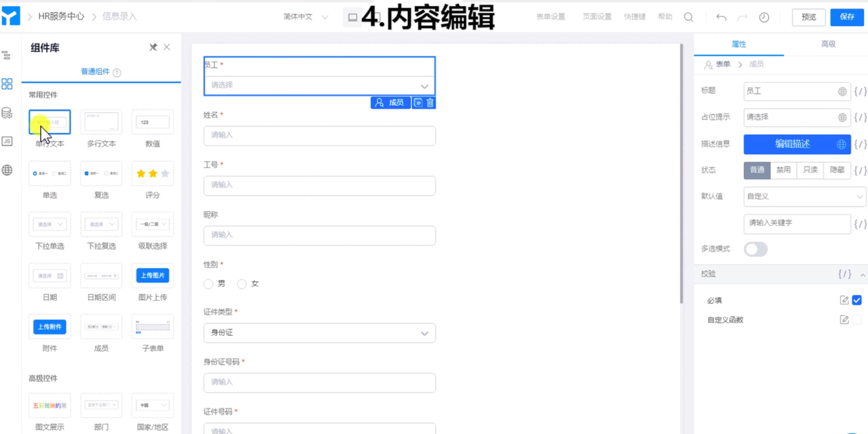Collapse the 校验 section
This screenshot has width=868, height=434.
[x=863, y=274]
